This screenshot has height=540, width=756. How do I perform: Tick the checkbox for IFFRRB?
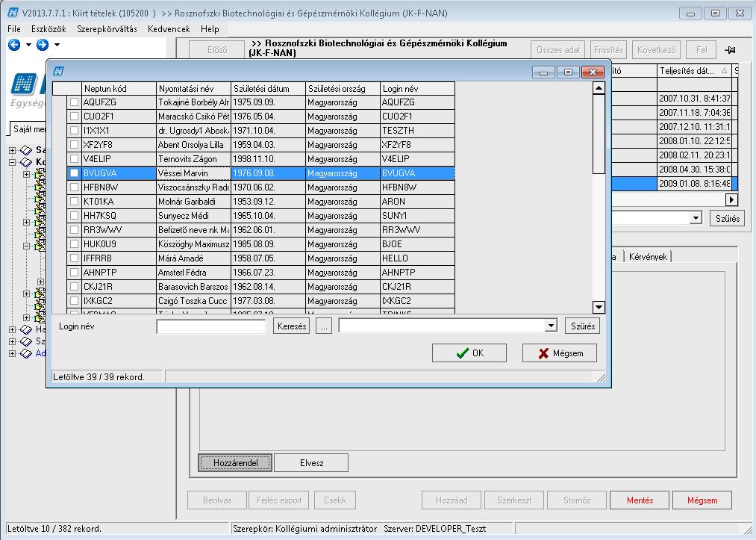click(74, 258)
